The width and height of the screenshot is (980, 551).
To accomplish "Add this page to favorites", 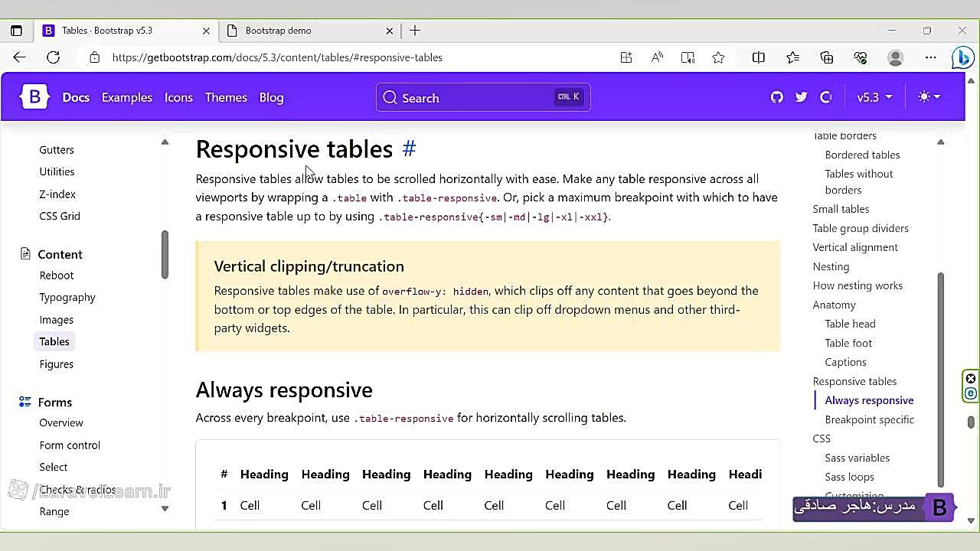I will pyautogui.click(x=718, y=57).
